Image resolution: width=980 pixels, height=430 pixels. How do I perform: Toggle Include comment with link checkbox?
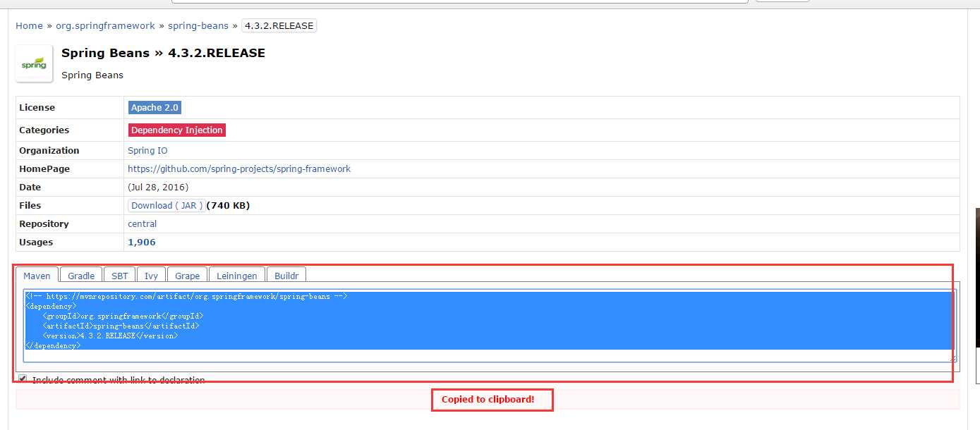tap(23, 379)
